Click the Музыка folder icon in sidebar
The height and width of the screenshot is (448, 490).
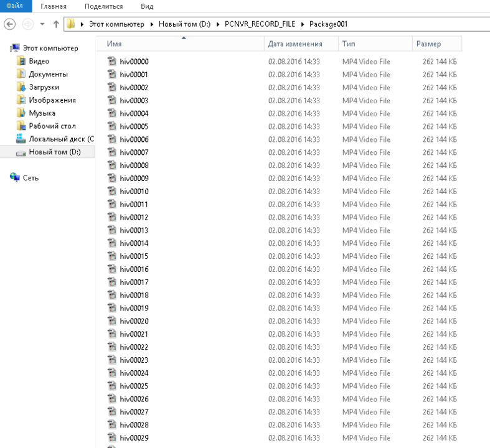(21, 113)
